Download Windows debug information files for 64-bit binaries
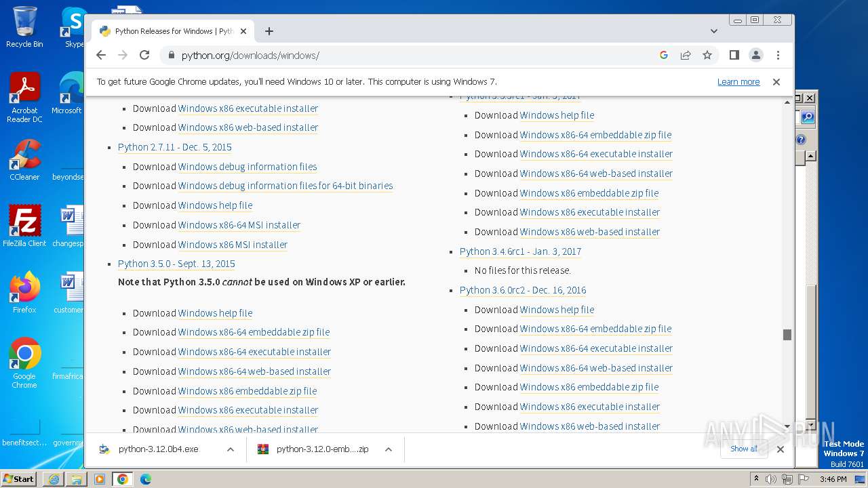The image size is (868, 488). pyautogui.click(x=285, y=186)
